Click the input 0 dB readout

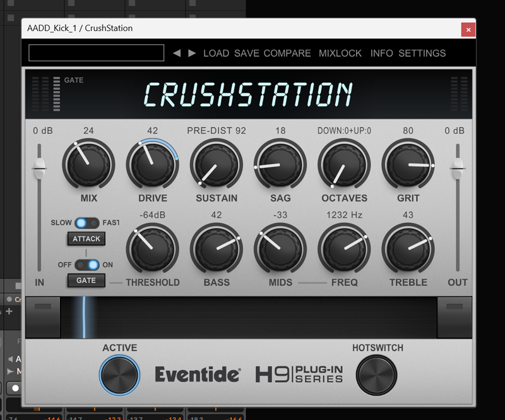[43, 131]
